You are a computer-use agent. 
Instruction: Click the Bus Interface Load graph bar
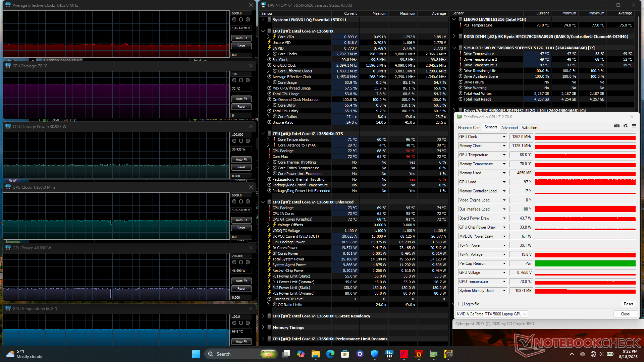[585, 209]
